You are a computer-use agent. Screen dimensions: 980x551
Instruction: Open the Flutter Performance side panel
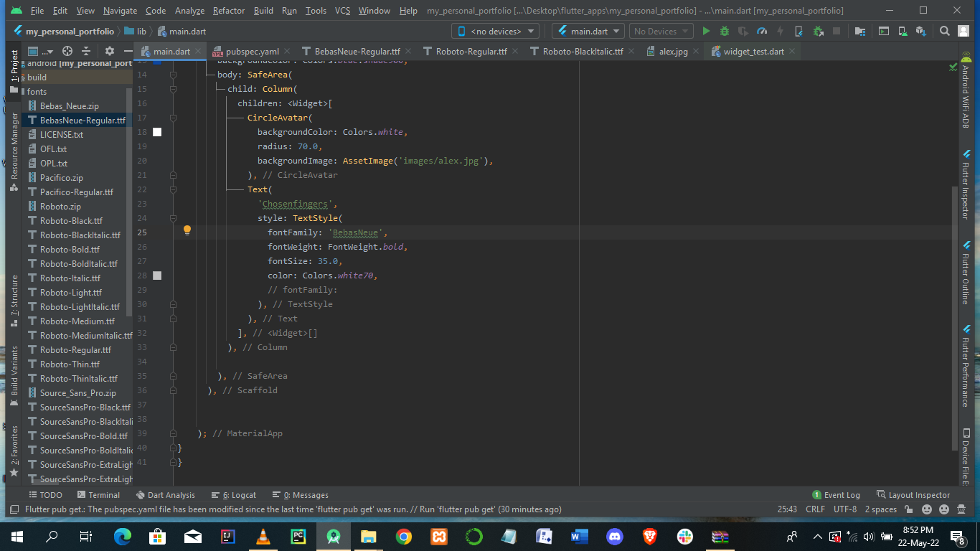pyautogui.click(x=966, y=367)
